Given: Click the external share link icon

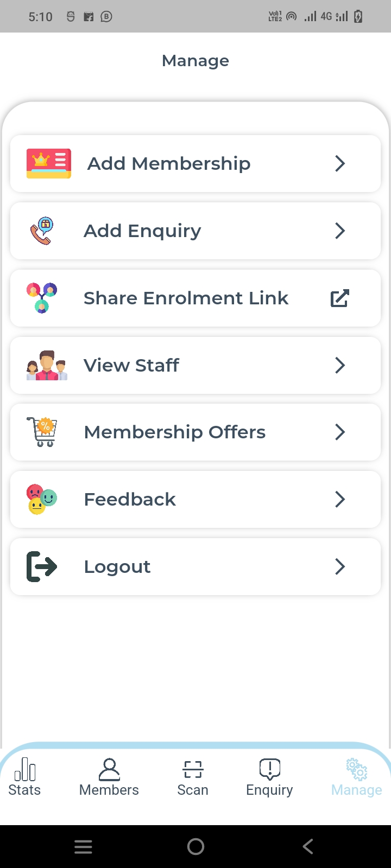Looking at the screenshot, I should (340, 298).
